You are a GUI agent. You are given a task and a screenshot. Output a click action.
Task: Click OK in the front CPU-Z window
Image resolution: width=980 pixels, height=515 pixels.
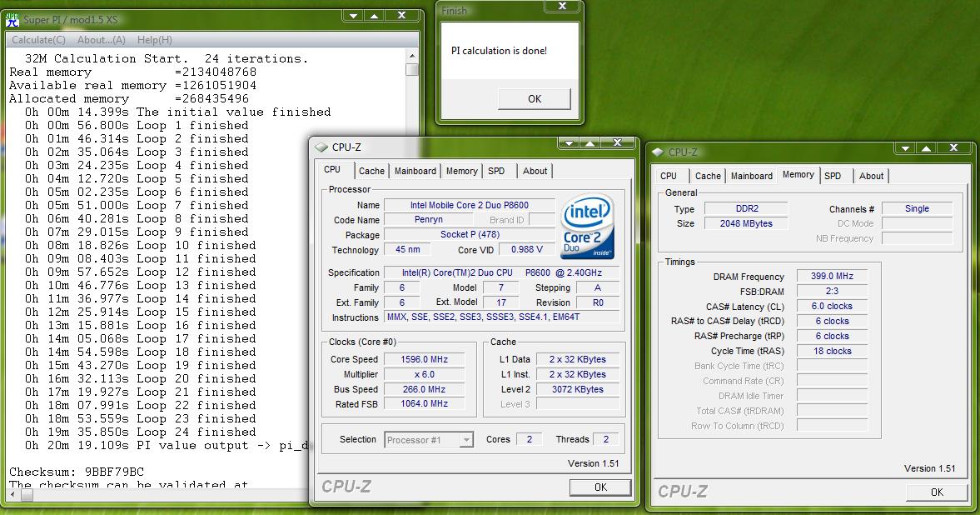click(x=600, y=487)
